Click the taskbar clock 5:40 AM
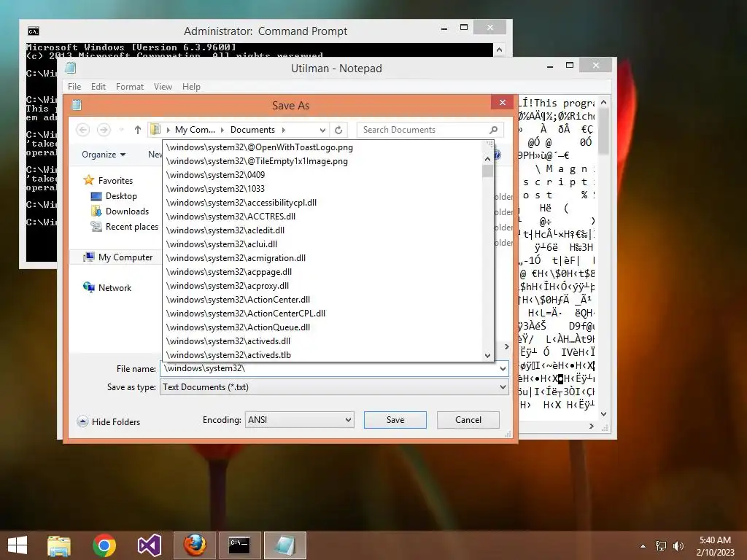This screenshot has width=747, height=560. coord(715,540)
